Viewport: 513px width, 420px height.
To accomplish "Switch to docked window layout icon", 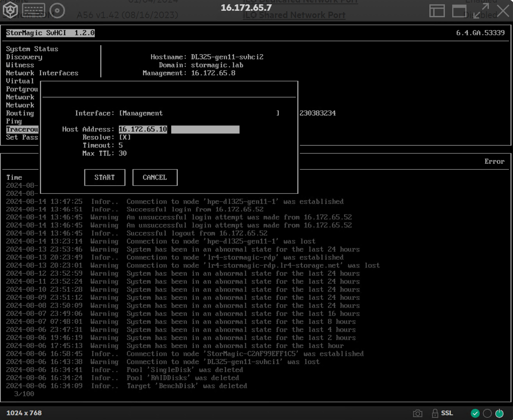I will (x=437, y=11).
